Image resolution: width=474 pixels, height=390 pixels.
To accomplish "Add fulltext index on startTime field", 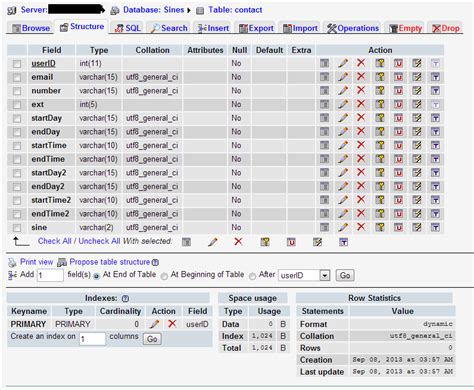I will click(x=435, y=145).
